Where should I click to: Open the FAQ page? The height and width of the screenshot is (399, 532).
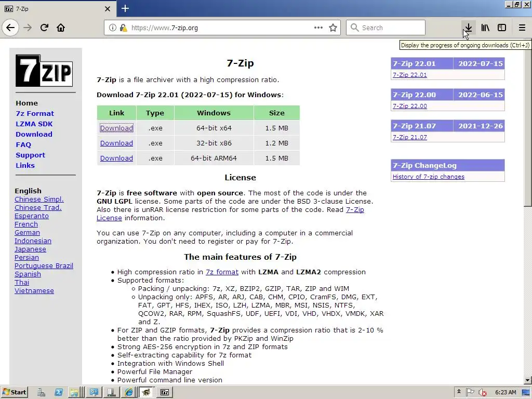click(23, 145)
